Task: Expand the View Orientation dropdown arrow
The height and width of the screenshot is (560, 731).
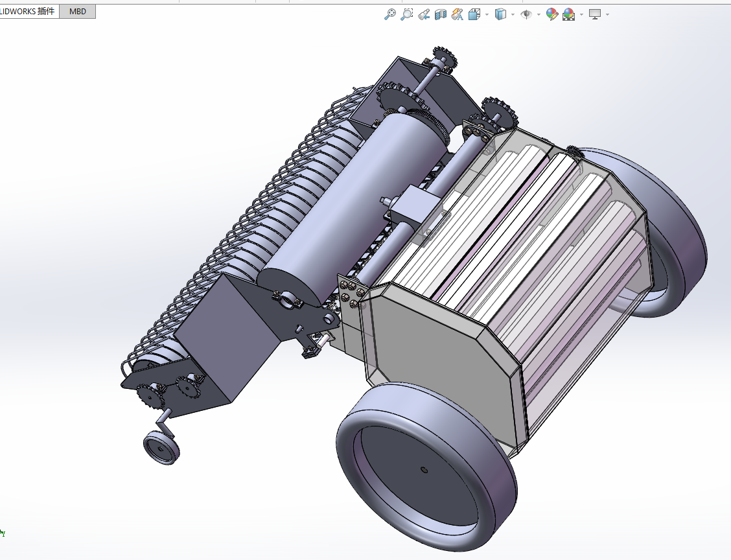Action: point(487,14)
